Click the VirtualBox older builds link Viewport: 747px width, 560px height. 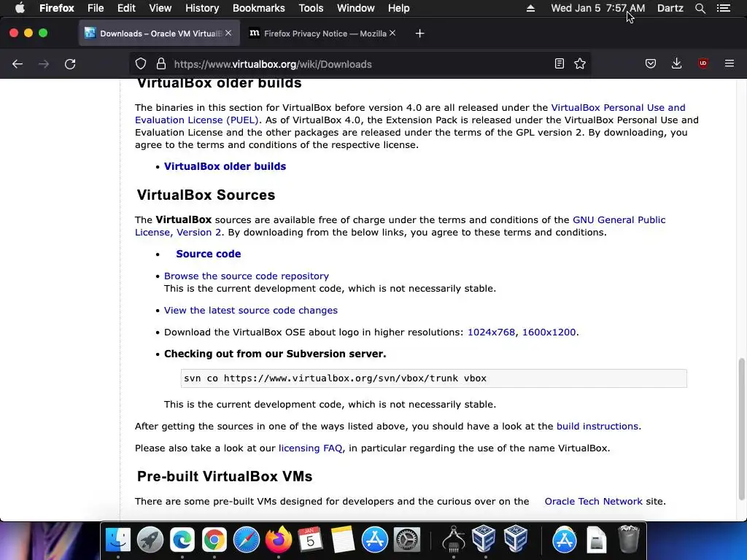(225, 166)
